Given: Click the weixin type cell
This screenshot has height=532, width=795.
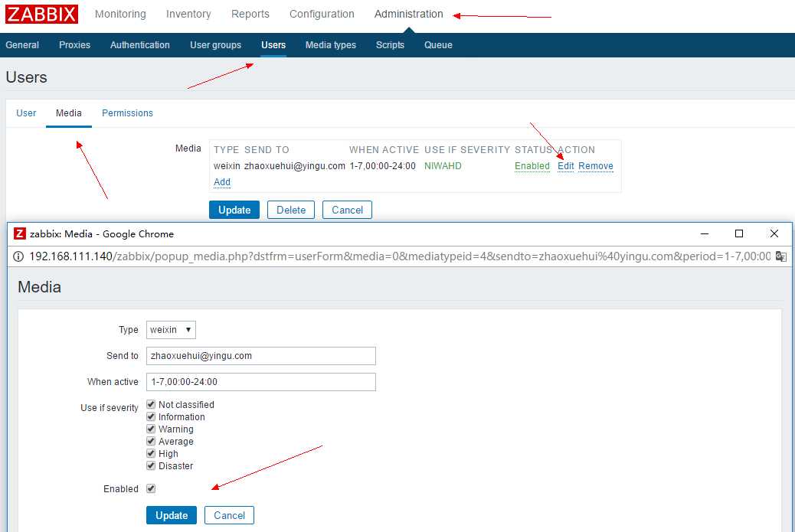Looking at the screenshot, I should pos(227,166).
